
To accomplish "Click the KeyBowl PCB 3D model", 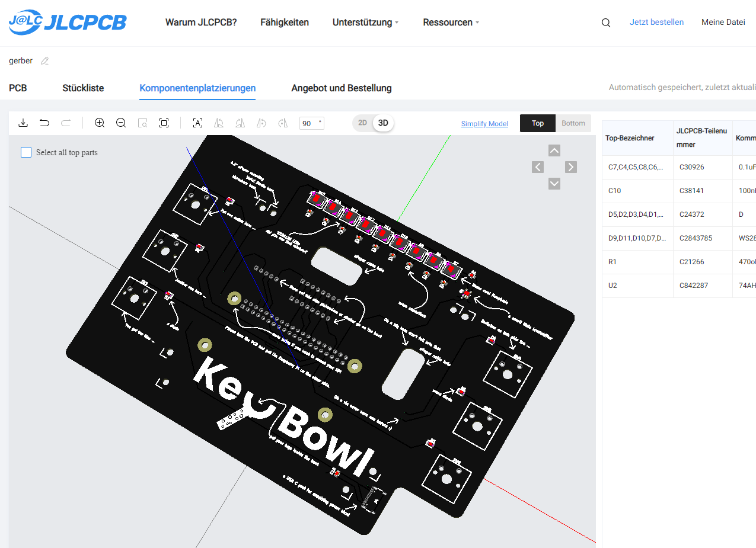I will [320, 335].
